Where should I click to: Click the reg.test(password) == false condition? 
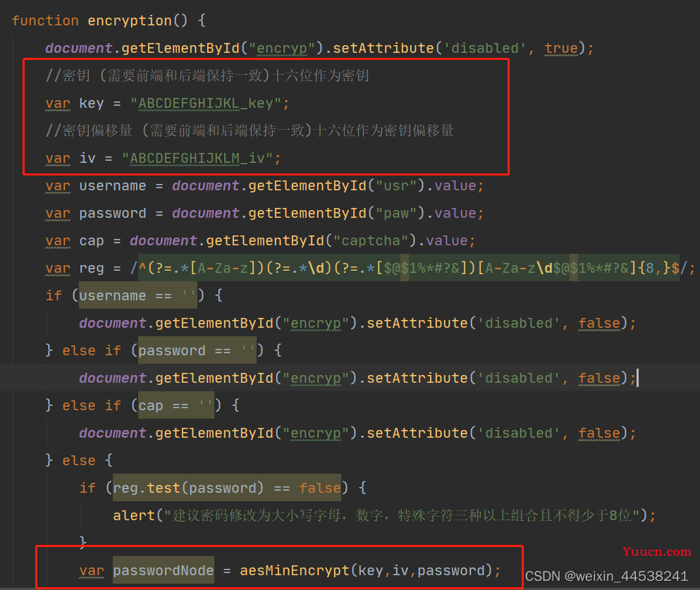pyautogui.click(x=227, y=488)
